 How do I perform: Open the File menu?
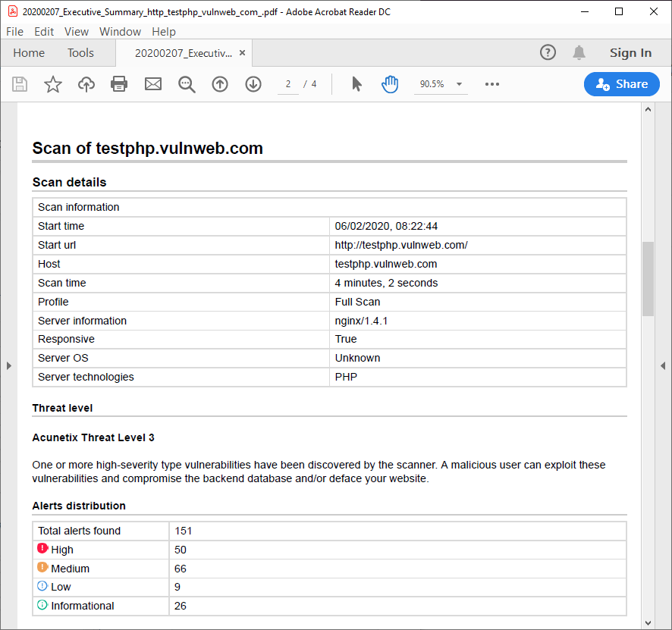click(14, 32)
